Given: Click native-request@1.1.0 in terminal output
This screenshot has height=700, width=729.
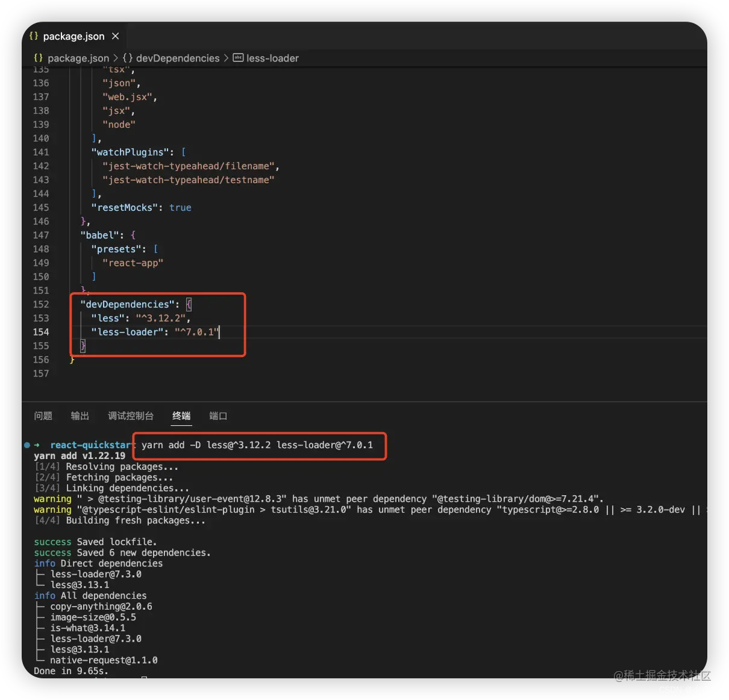Looking at the screenshot, I should 104,660.
